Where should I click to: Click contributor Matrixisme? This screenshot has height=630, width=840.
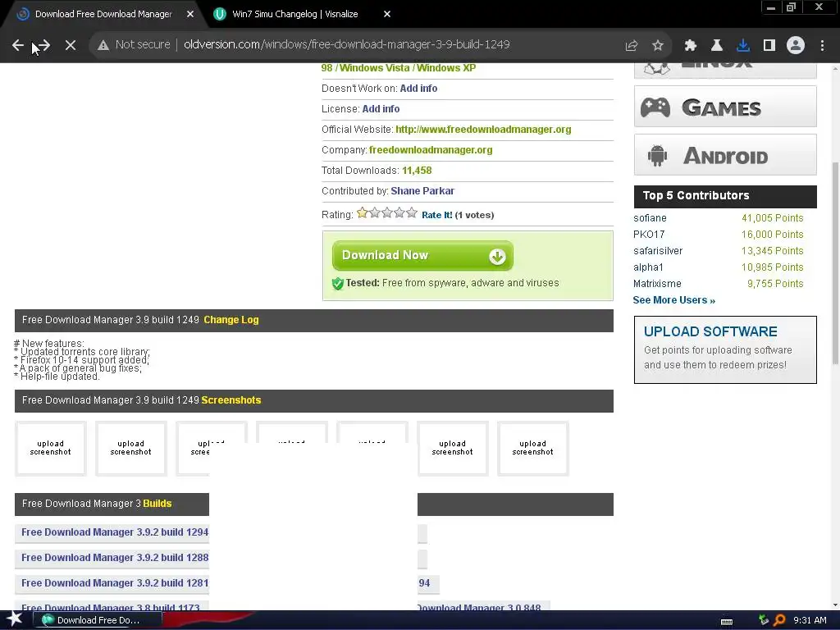pos(657,283)
